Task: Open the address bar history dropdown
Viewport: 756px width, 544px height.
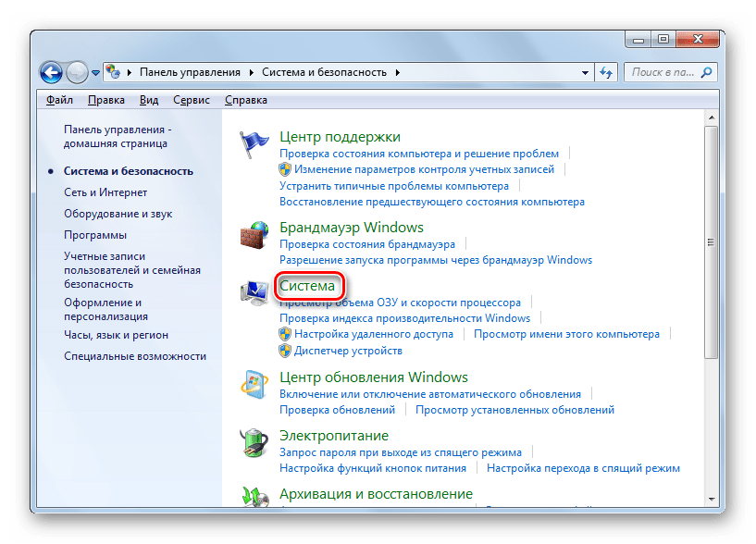Action: (585, 73)
